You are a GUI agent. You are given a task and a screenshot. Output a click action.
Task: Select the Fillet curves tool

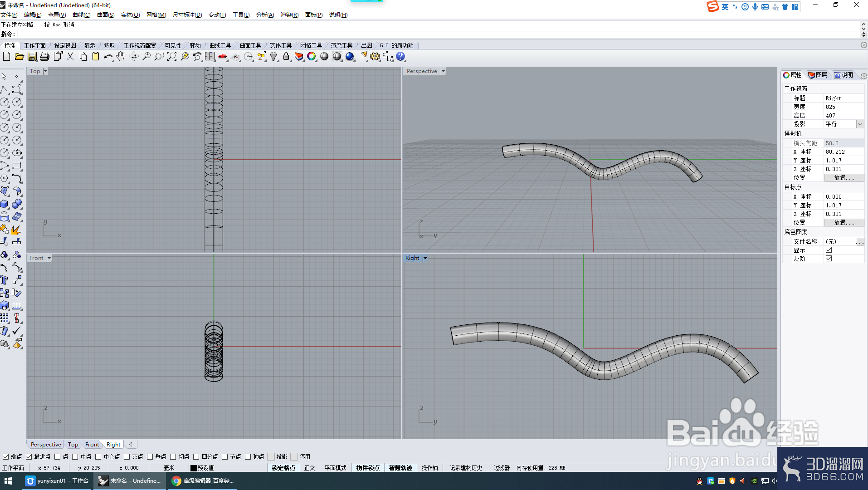point(17,178)
